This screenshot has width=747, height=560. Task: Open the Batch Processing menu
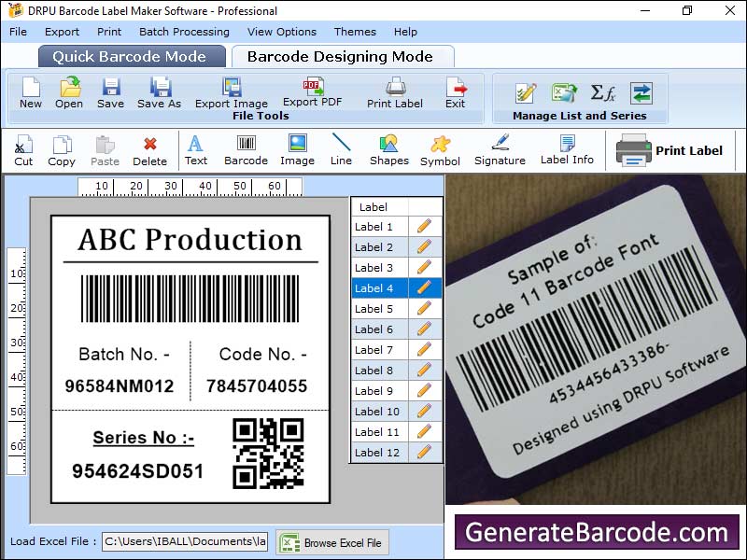coord(184,32)
